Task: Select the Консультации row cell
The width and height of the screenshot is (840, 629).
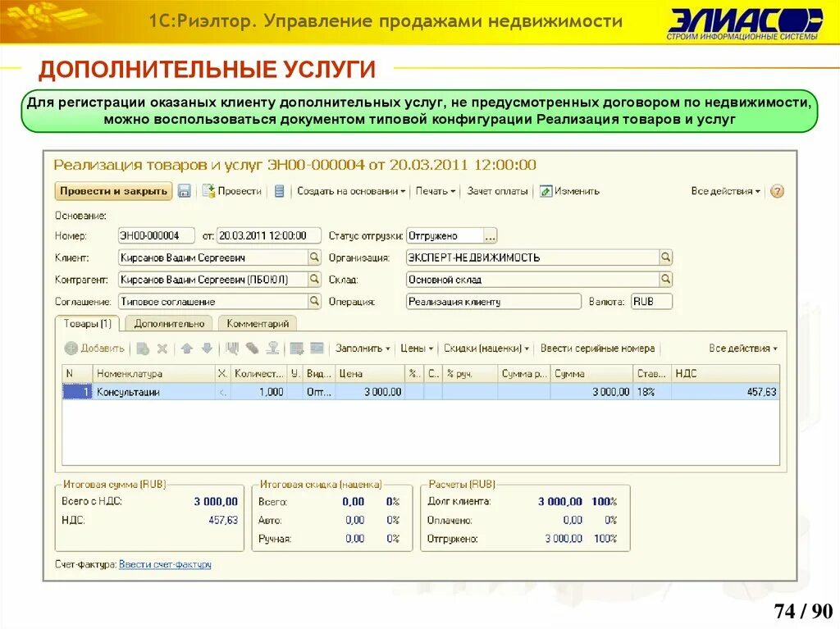Action: (153, 392)
